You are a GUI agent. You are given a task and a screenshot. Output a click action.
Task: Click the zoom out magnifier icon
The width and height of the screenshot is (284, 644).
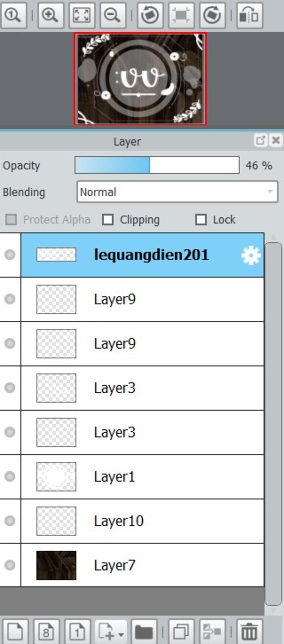click(x=113, y=15)
